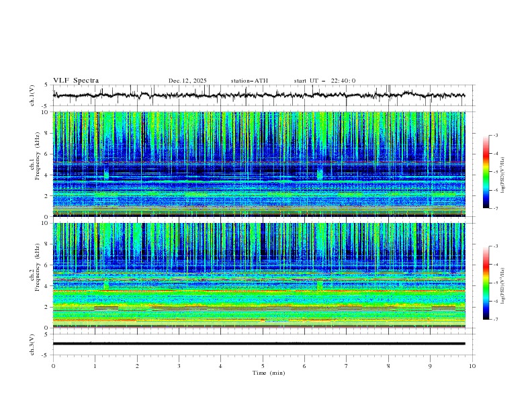
Task: Click the 6 kHz tick of ch.2 spectrogram
Action: [46, 265]
